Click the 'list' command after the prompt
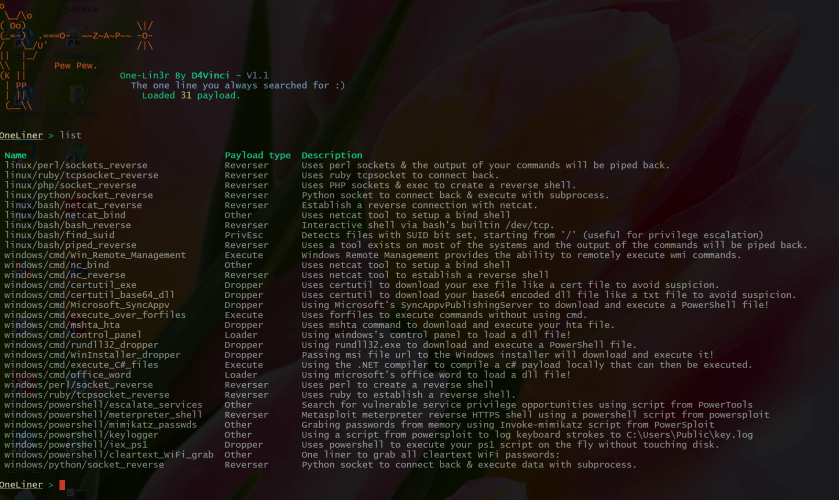Image resolution: width=839 pixels, height=500 pixels. pos(70,134)
